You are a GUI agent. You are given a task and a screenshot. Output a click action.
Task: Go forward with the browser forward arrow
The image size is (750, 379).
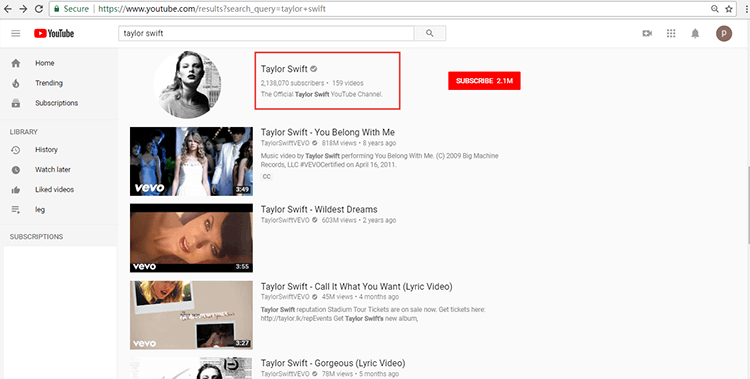pyautogui.click(x=23, y=9)
